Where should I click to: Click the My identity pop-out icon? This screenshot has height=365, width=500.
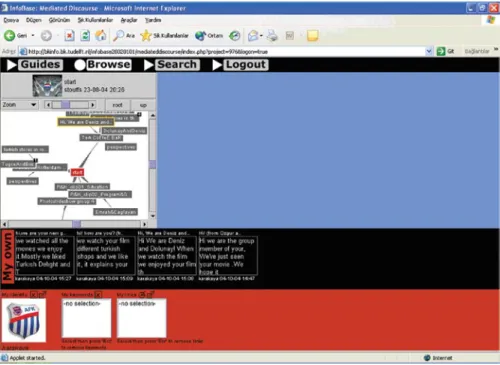tap(42, 294)
